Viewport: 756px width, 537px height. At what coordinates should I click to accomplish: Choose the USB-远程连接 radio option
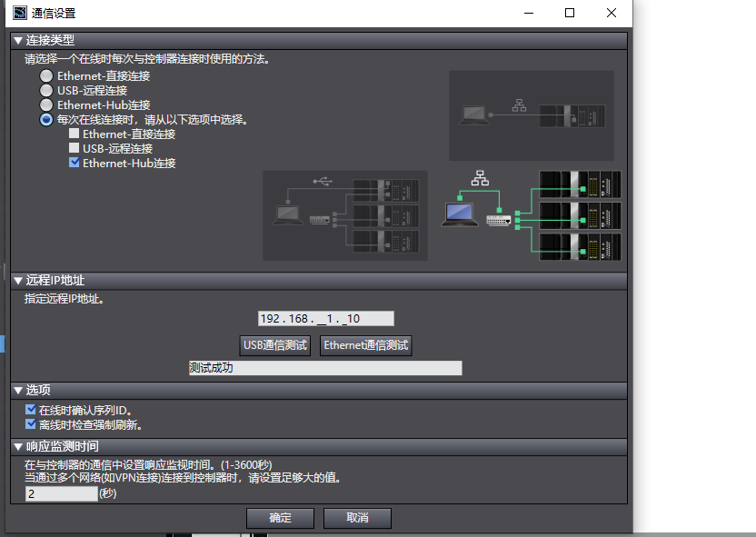click(46, 91)
